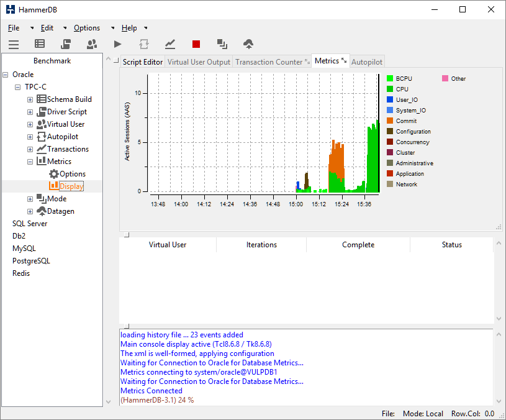The height and width of the screenshot is (420, 506).
Task: Collapse the Metrics tree node
Action: coord(30,162)
